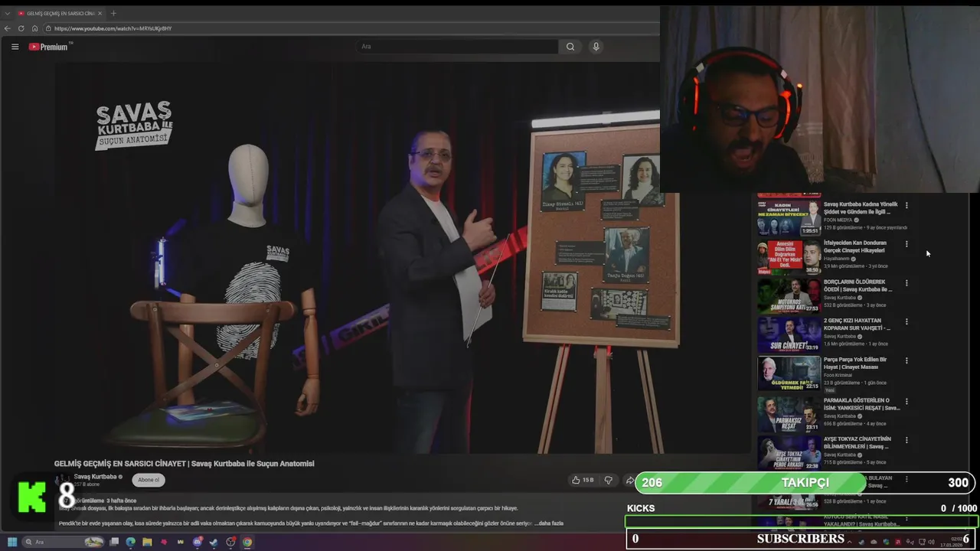The height and width of the screenshot is (551, 980).
Task: Open OBS Studio from the taskbar
Action: 230,542
